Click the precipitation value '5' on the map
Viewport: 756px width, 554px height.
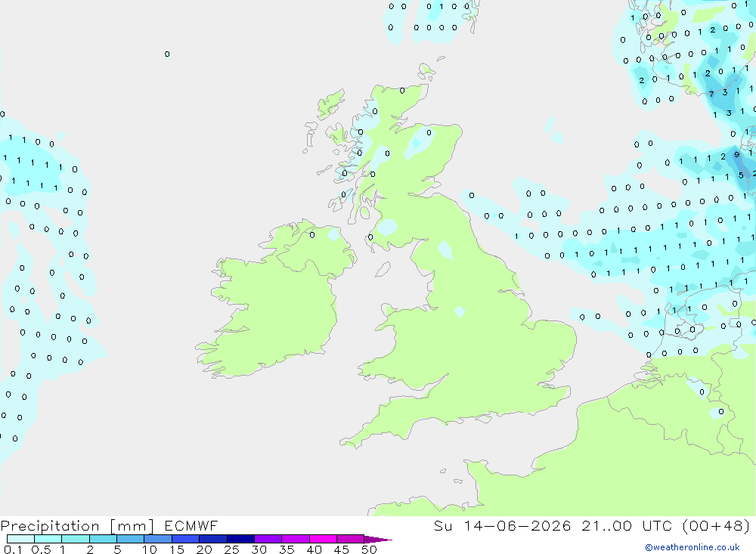[741, 175]
